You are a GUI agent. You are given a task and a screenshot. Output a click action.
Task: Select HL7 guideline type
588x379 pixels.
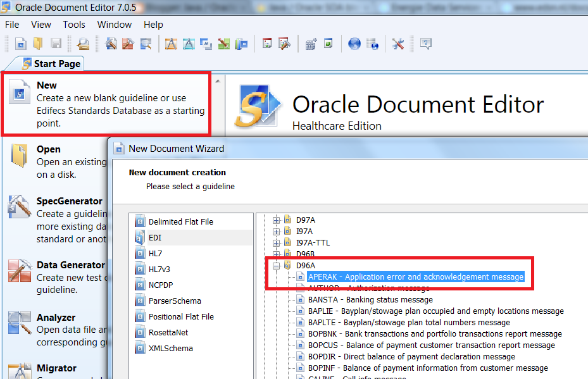pyautogui.click(x=155, y=254)
